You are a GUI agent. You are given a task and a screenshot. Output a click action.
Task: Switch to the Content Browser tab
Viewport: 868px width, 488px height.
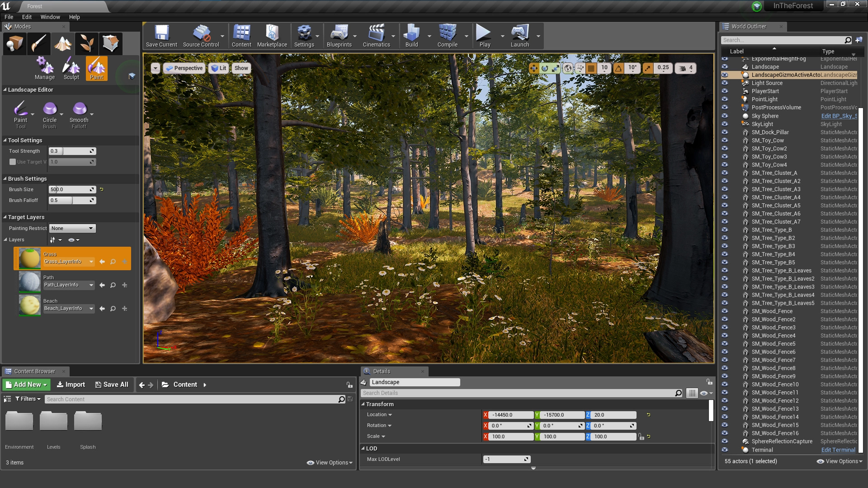[35, 371]
